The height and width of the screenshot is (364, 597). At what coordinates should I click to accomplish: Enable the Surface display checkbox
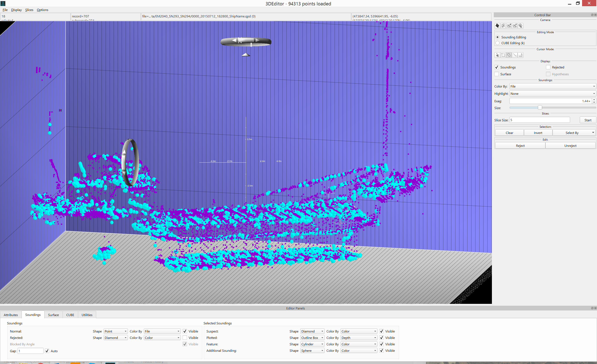tap(497, 74)
